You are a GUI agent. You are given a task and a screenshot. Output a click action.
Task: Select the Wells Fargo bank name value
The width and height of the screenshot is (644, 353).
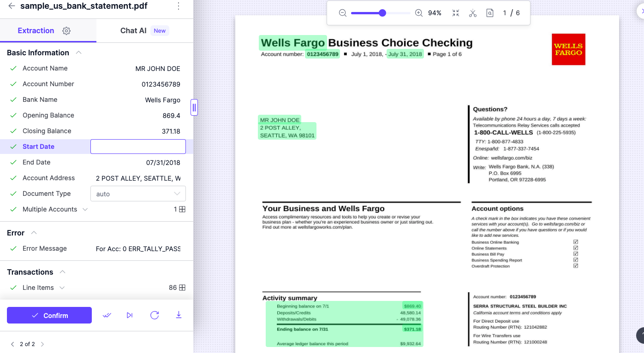point(162,100)
